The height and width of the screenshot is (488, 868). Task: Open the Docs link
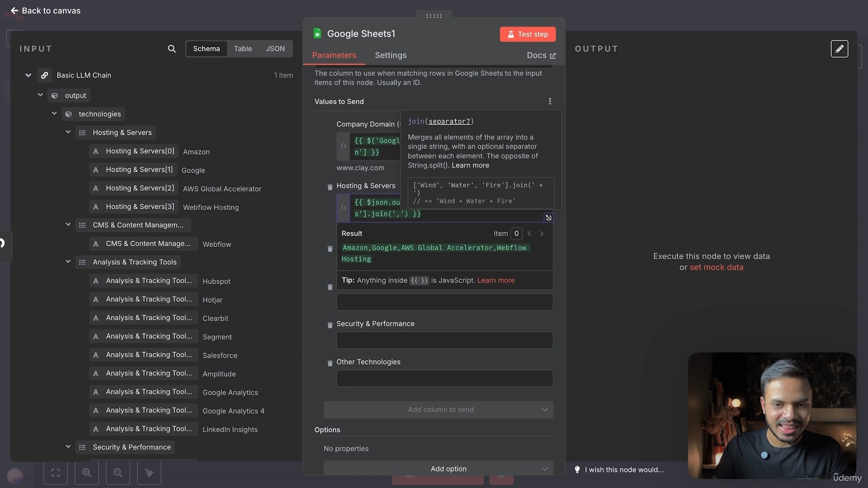(541, 55)
